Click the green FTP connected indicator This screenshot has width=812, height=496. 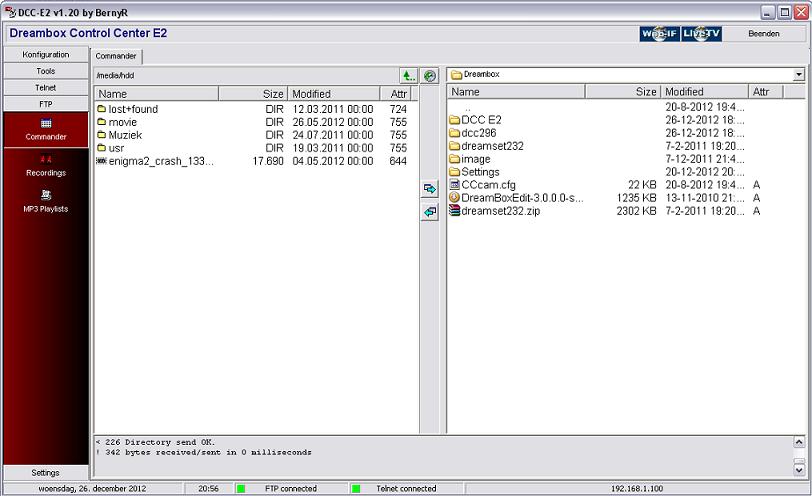[241, 488]
